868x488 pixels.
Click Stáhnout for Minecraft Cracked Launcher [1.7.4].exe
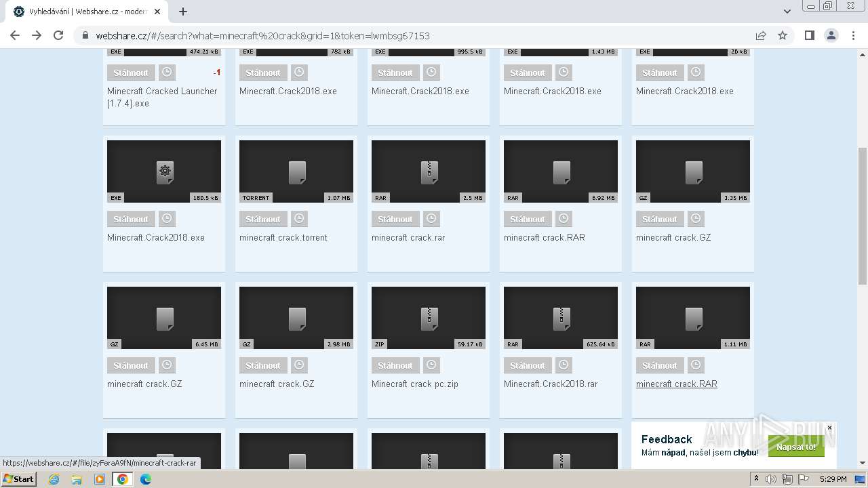tap(131, 73)
